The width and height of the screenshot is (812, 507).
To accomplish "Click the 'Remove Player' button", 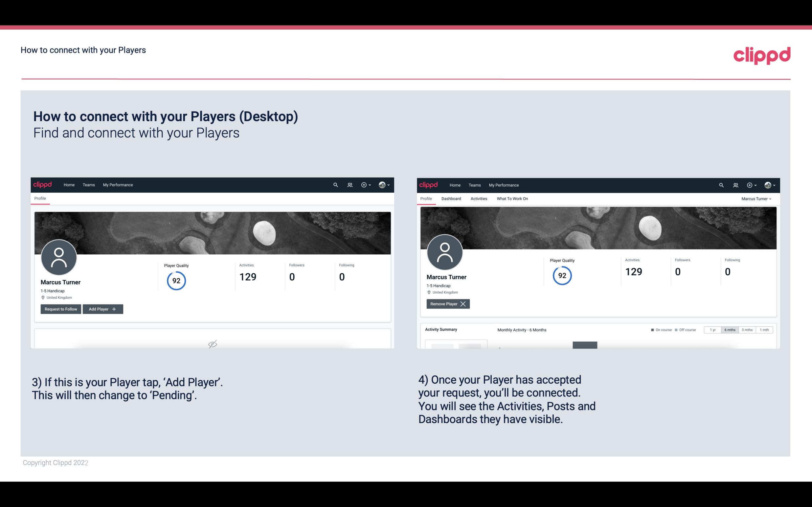I will click(x=447, y=303).
